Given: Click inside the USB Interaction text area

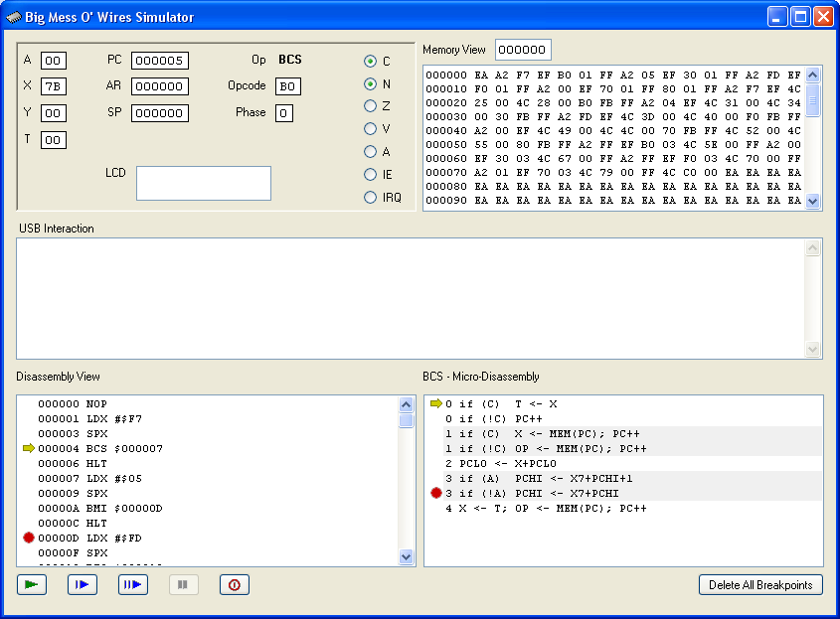Looking at the screenshot, I should click(x=411, y=298).
